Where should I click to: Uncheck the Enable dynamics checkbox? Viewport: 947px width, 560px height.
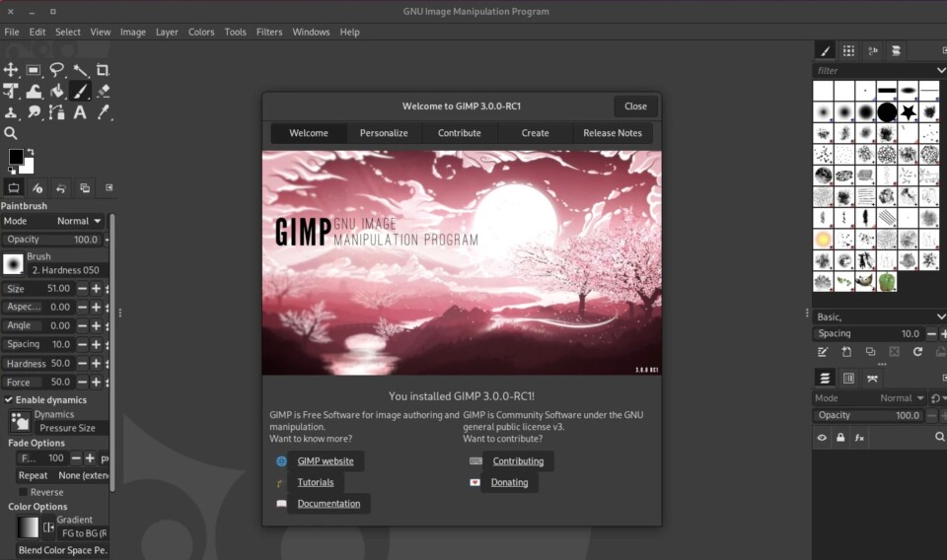click(9, 399)
